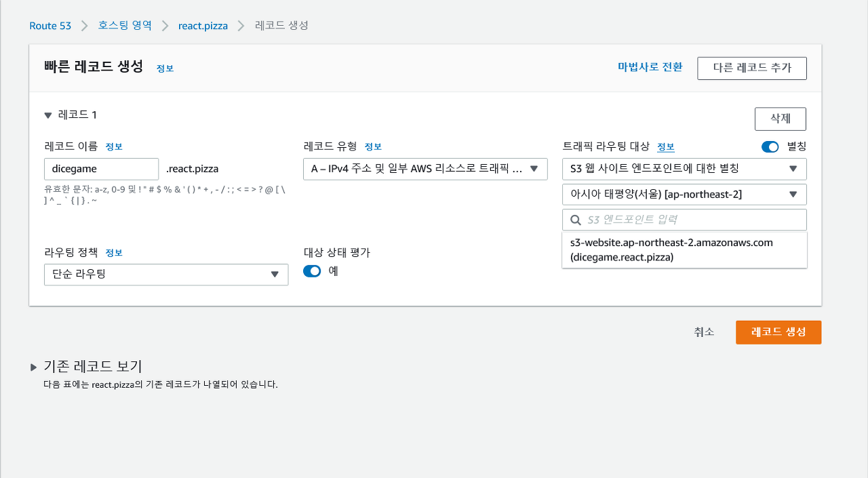Click 다른 레코드 추가 button
This screenshot has width=868, height=478.
pyautogui.click(x=752, y=68)
